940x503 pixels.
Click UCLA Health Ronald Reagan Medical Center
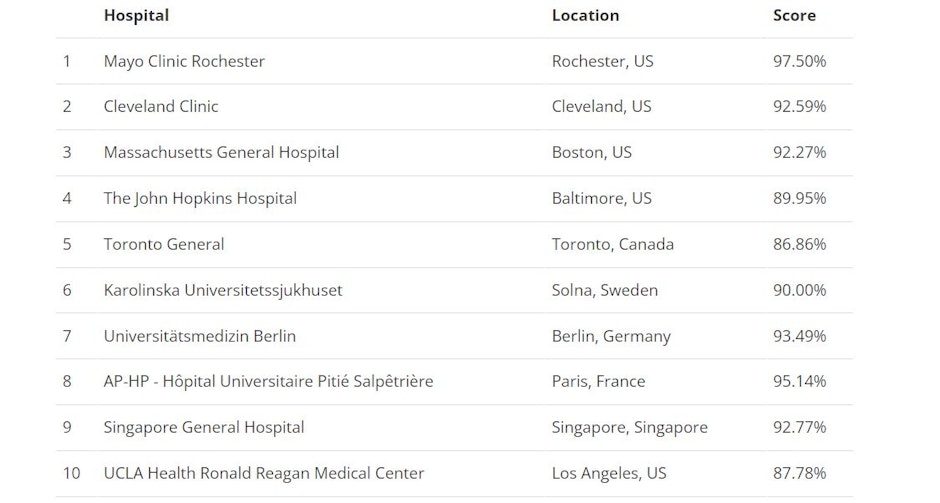point(264,473)
